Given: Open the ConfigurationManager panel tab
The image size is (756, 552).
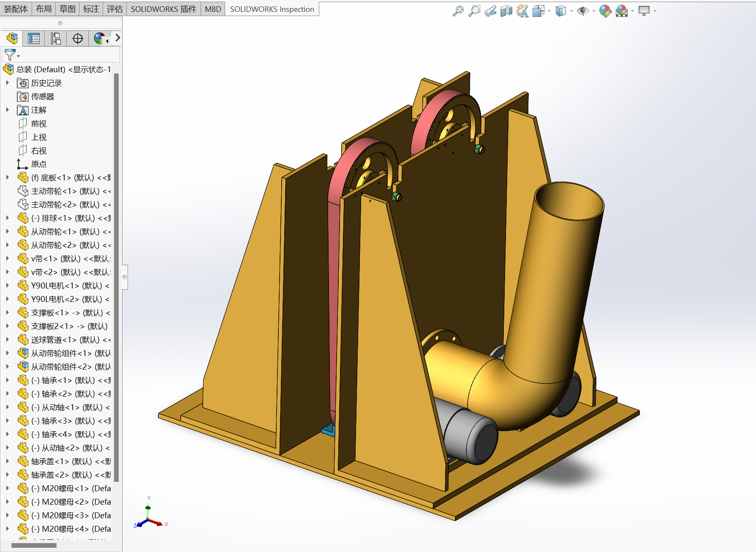Looking at the screenshot, I should [x=55, y=39].
